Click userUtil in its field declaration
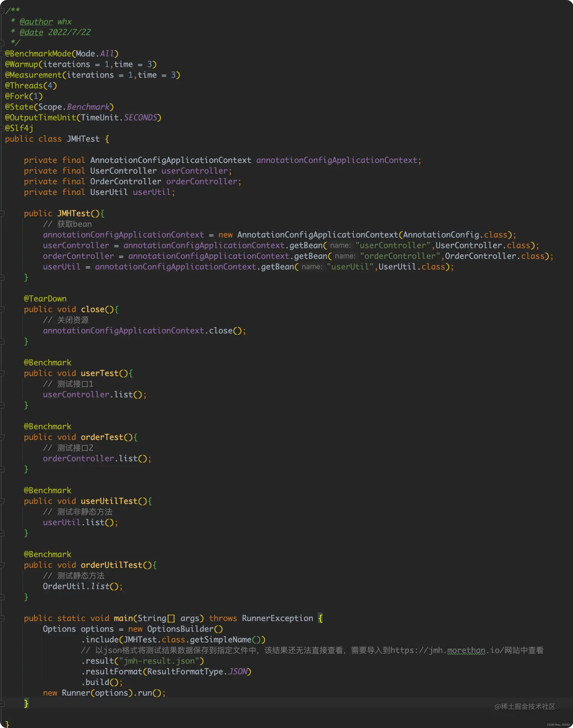 pos(152,192)
